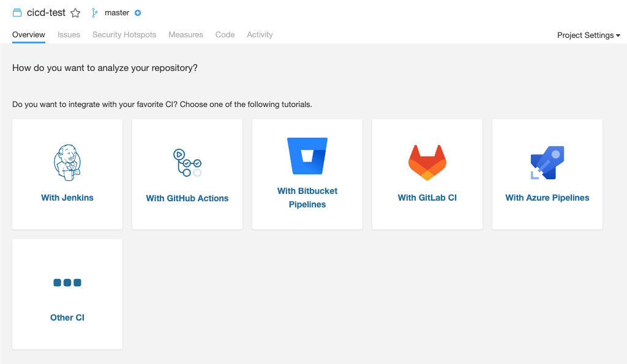
Task: Open the Measures tab
Action: click(x=186, y=35)
